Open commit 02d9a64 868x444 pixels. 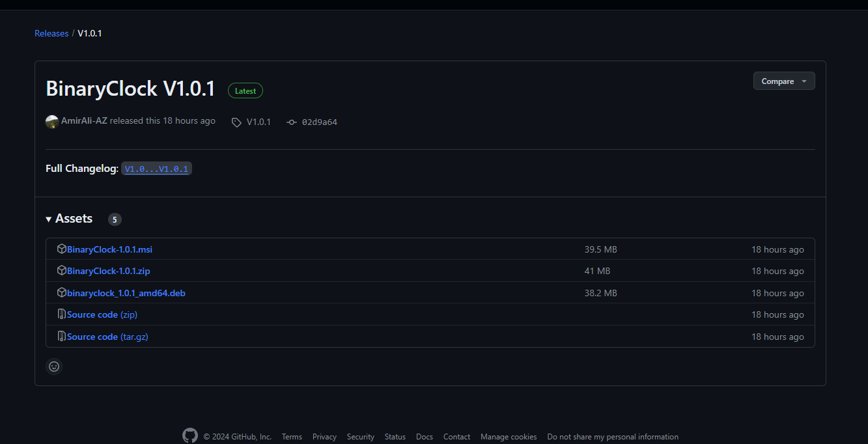pyautogui.click(x=319, y=122)
